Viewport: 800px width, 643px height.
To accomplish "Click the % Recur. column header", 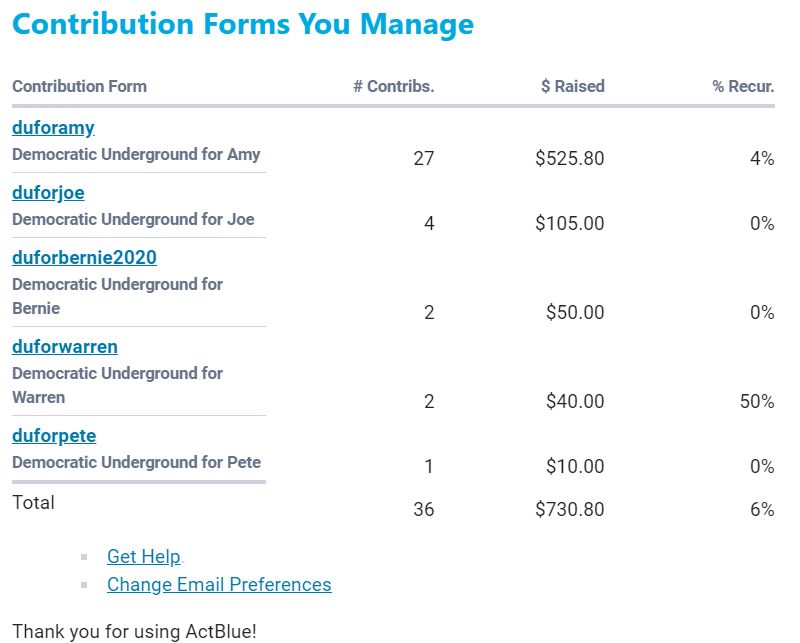I will click(x=743, y=86).
